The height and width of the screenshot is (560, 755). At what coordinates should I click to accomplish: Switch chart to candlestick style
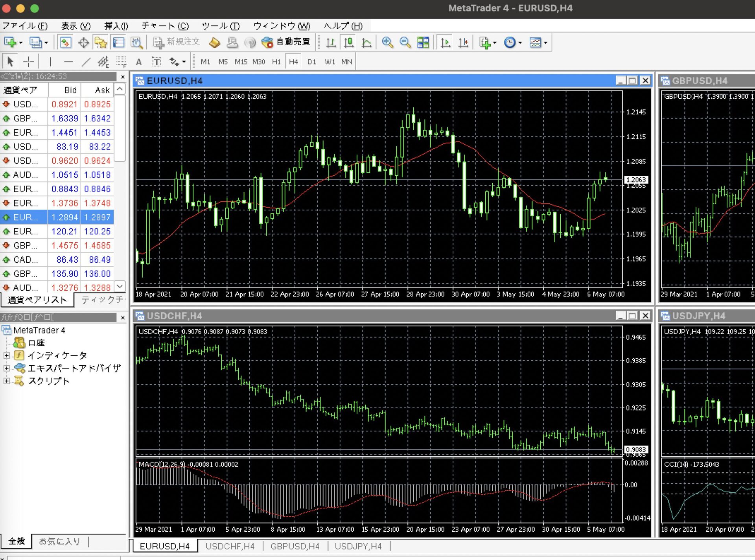349,42
